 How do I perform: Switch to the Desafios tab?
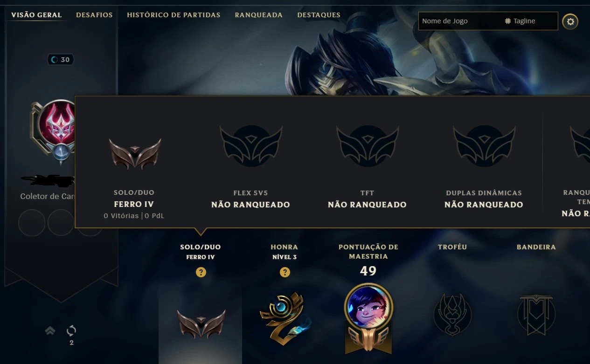click(x=94, y=15)
